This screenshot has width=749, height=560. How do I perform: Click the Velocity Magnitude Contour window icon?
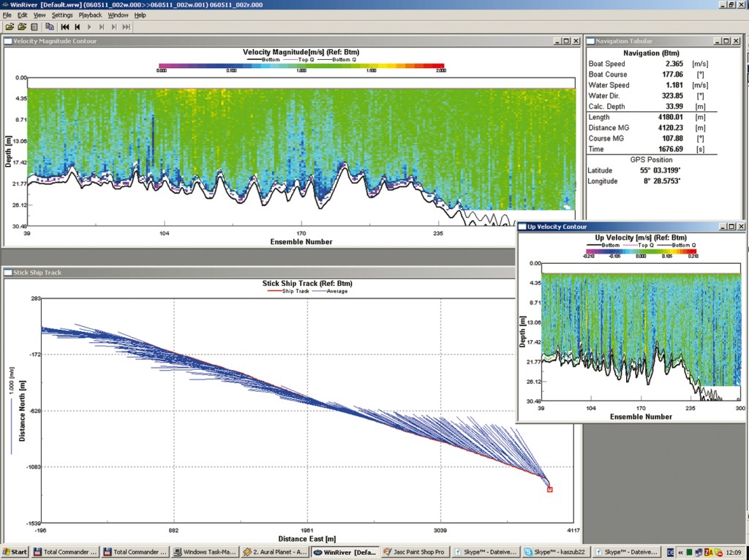click(x=8, y=42)
